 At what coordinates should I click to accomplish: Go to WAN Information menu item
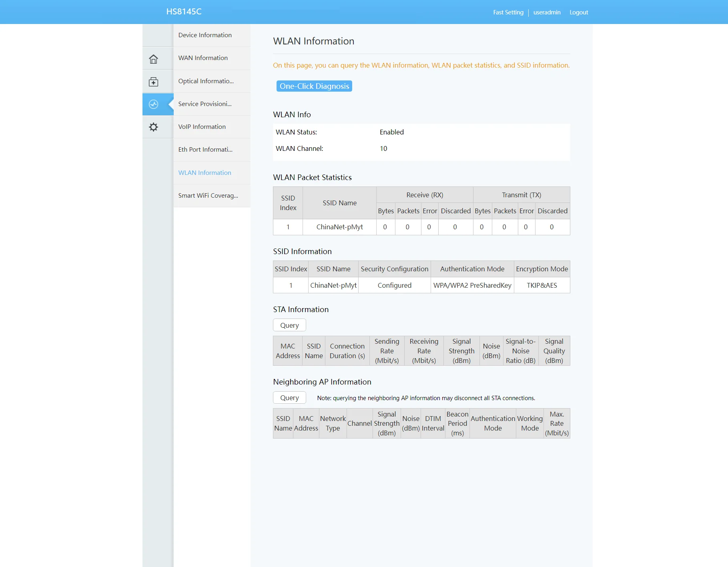coord(203,58)
